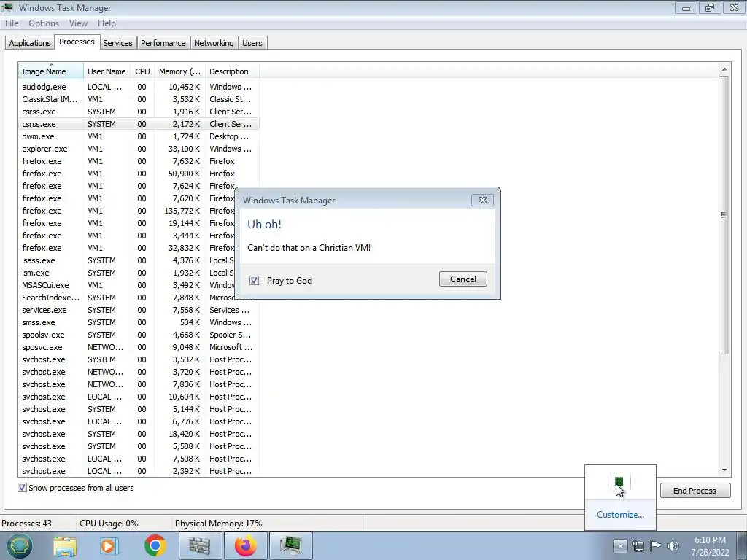747x560 pixels.
Task: Uncheck Show processes from all users
Action: pyautogui.click(x=22, y=488)
